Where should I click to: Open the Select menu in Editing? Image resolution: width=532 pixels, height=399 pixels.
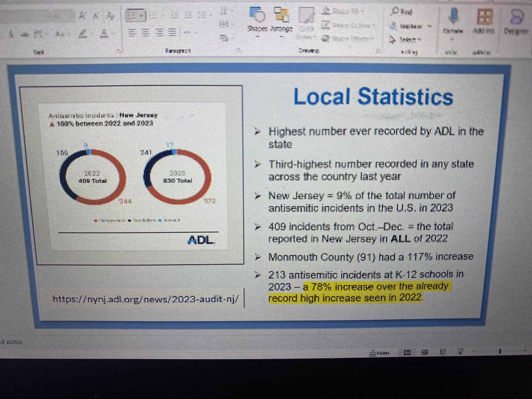[405, 39]
